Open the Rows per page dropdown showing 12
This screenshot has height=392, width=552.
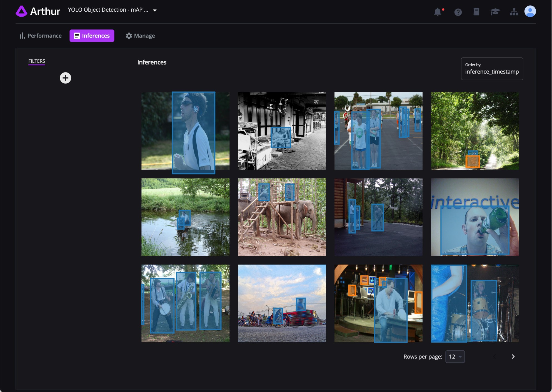[455, 356]
